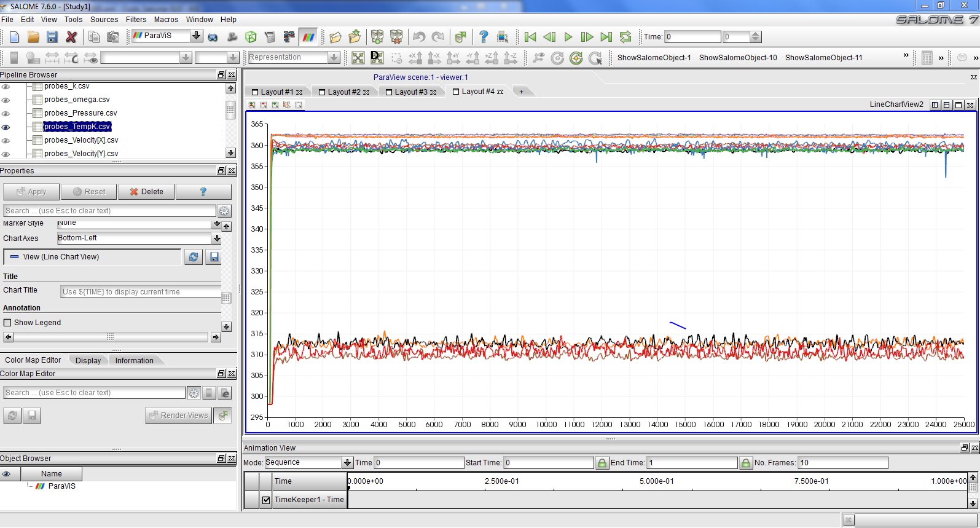This screenshot has width=980, height=528.
Task: Toggle visibility eye for probes_TempK.csv
Action: coord(6,127)
